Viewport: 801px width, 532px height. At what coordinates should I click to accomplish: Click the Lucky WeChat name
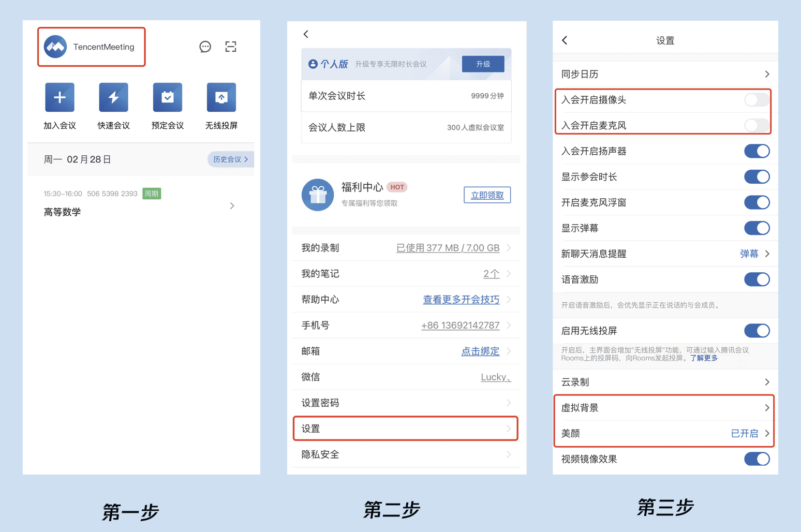(496, 377)
